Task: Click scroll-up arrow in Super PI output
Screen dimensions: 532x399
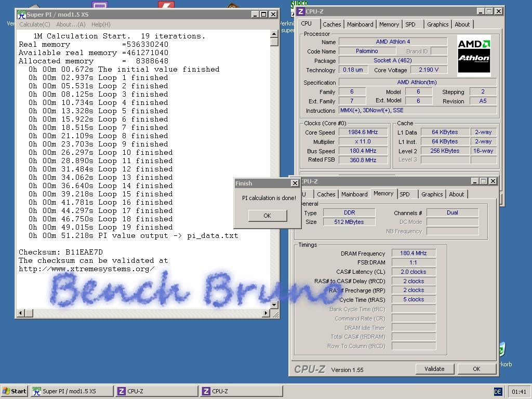Action: (x=274, y=34)
